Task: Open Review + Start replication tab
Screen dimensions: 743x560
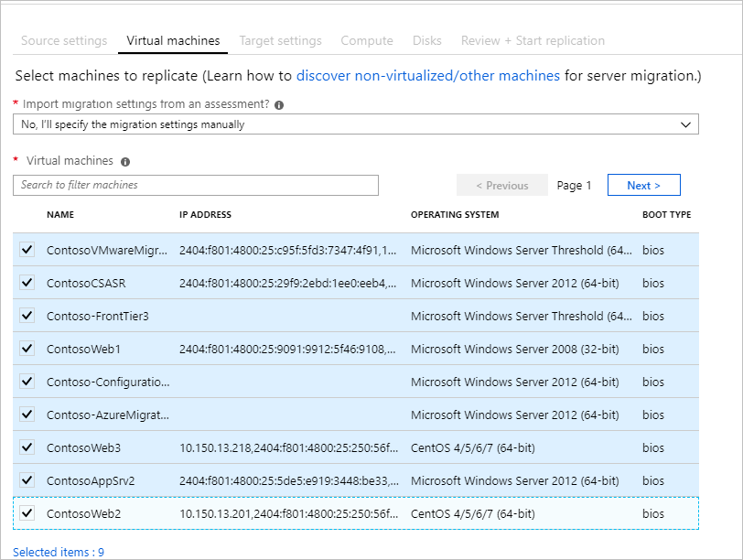Action: (x=533, y=41)
